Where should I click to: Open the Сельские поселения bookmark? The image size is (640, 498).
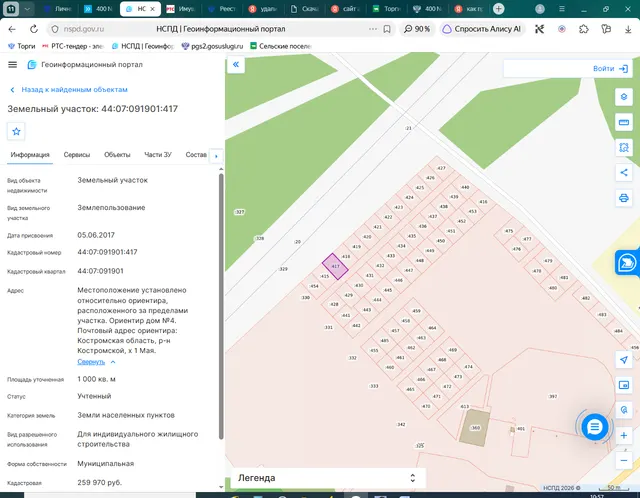coord(281,46)
